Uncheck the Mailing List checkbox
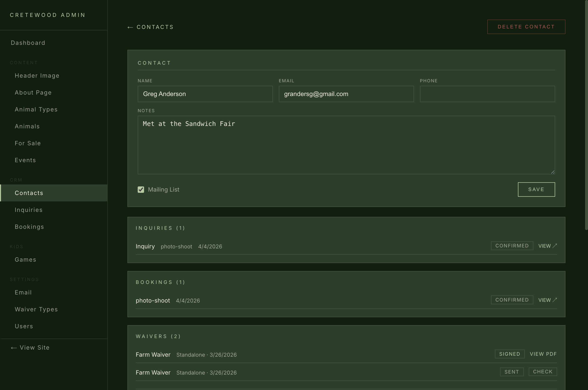Screen dimensions: 588x390 [x=141, y=190]
